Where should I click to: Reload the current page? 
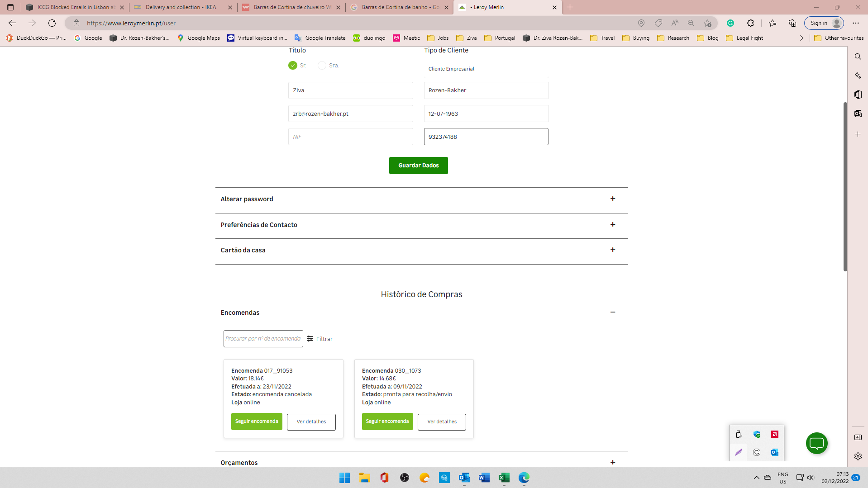pos(52,23)
